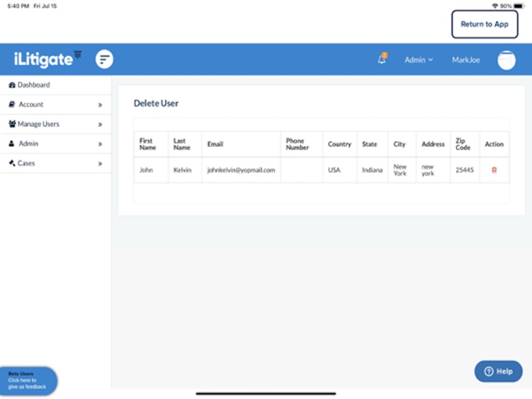
Task: Click the Cases gavel icon
Action: pos(12,163)
